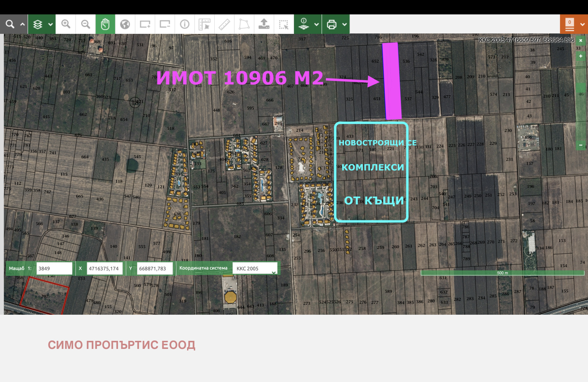This screenshot has height=382, width=588.
Task: Toggle the pan hand tool
Action: pos(105,24)
